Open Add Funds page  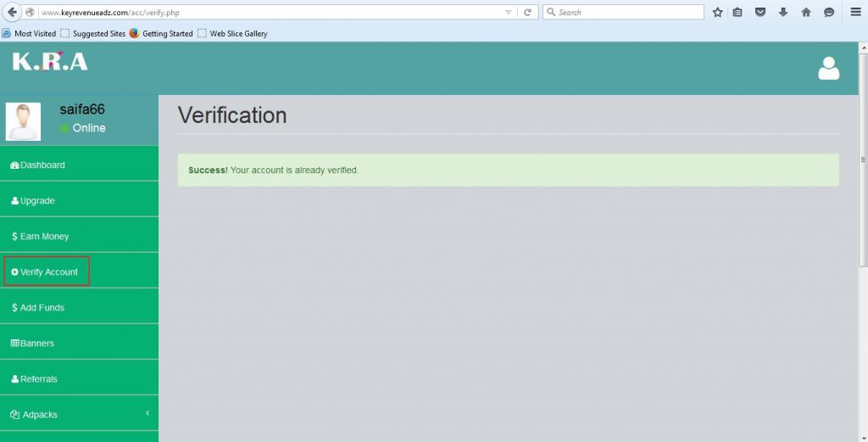[42, 308]
